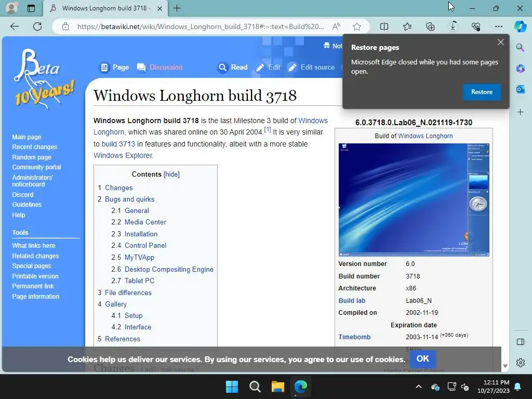Screen dimensions: 532x399
Task: Open Outlook sidebar icon
Action: click(520, 89)
